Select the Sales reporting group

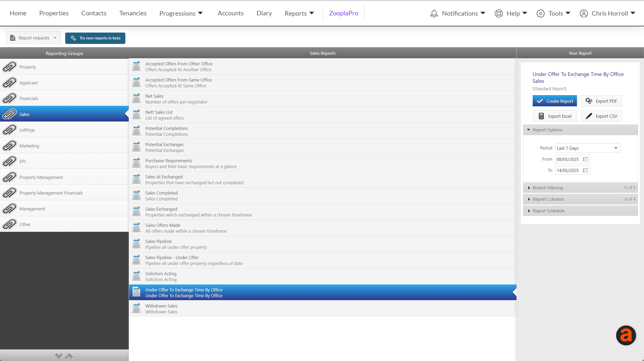pos(64,114)
